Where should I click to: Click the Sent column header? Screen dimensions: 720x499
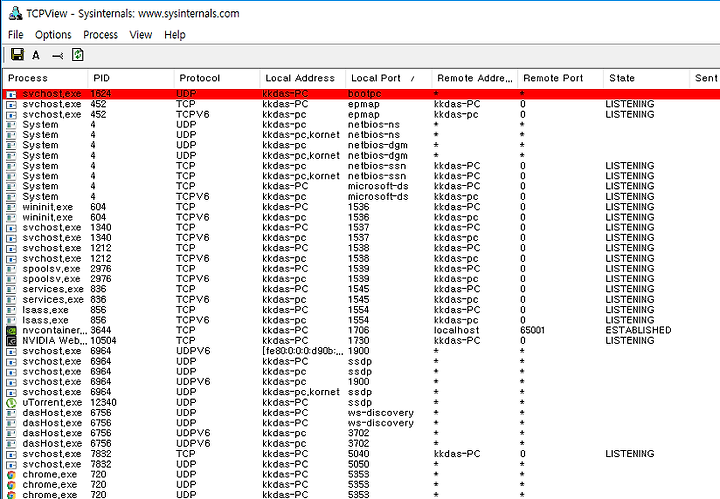(x=705, y=78)
